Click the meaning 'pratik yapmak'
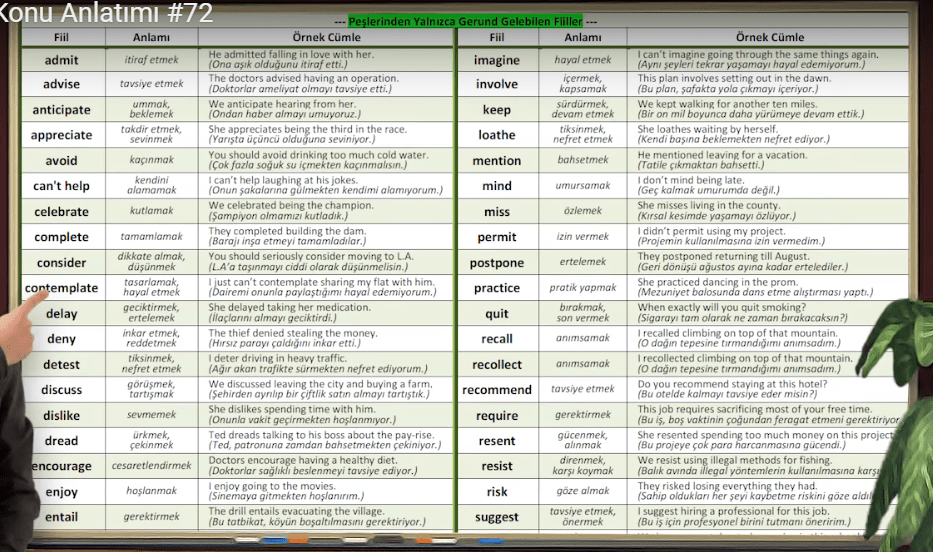933x552 pixels. coord(583,287)
